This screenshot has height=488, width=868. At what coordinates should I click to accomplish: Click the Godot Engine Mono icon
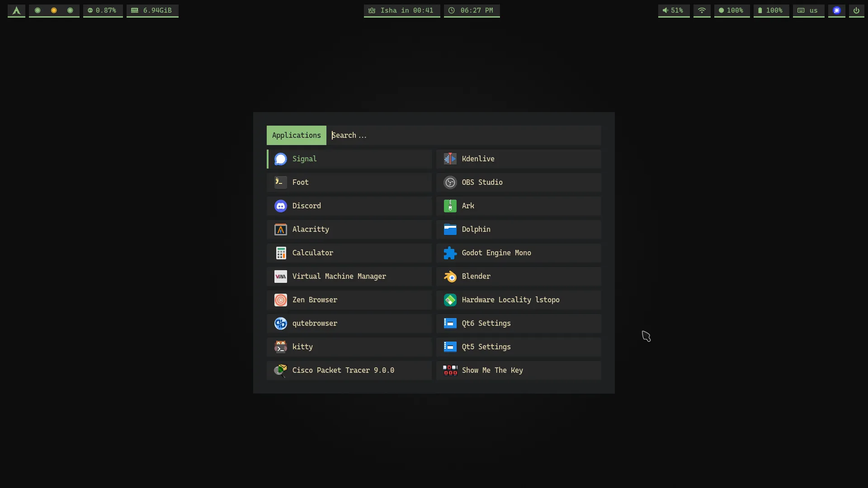[x=450, y=253]
